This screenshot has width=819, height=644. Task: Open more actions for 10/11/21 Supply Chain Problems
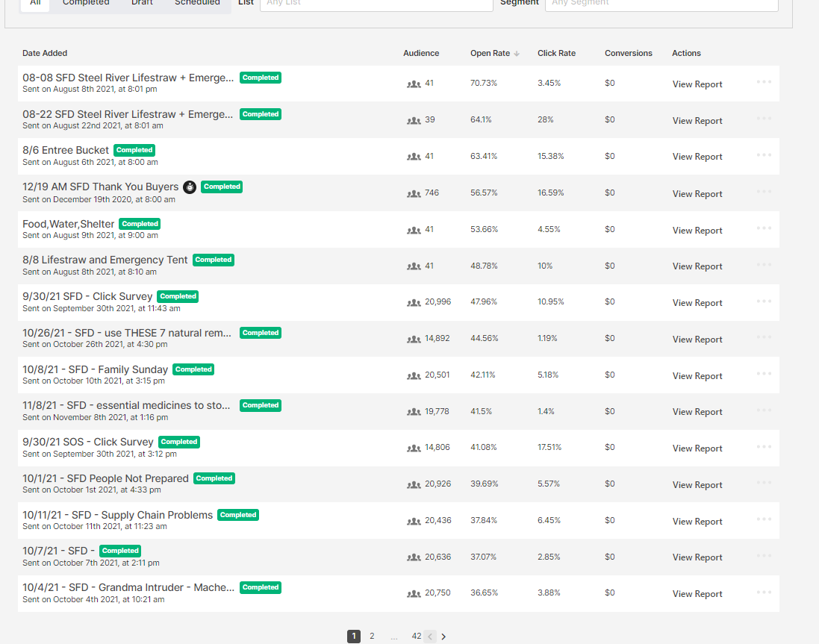(x=764, y=519)
